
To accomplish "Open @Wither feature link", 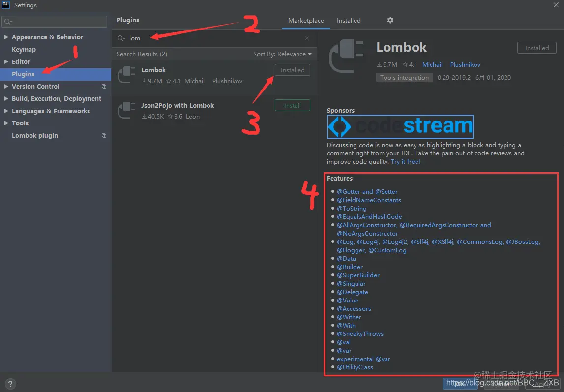I will [x=349, y=317].
